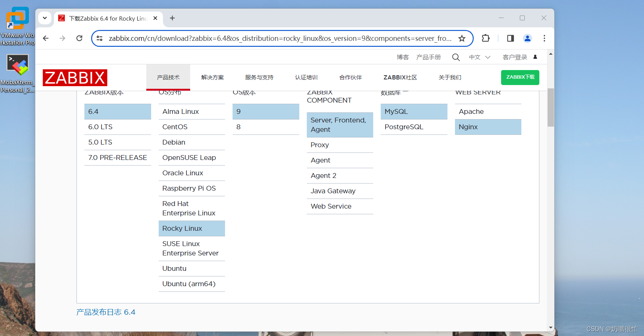Toggle the Chrome side panel icon
Viewport: 644px width, 336px height.
[510, 38]
